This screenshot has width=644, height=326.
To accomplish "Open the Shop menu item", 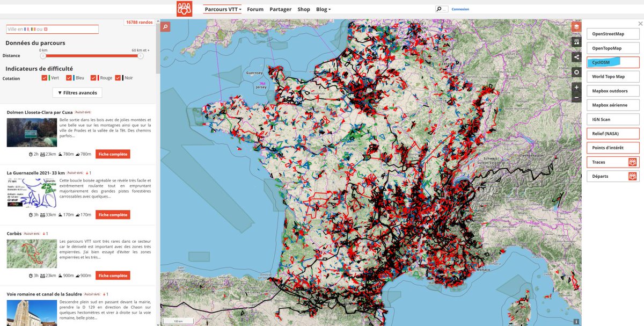I will click(304, 9).
